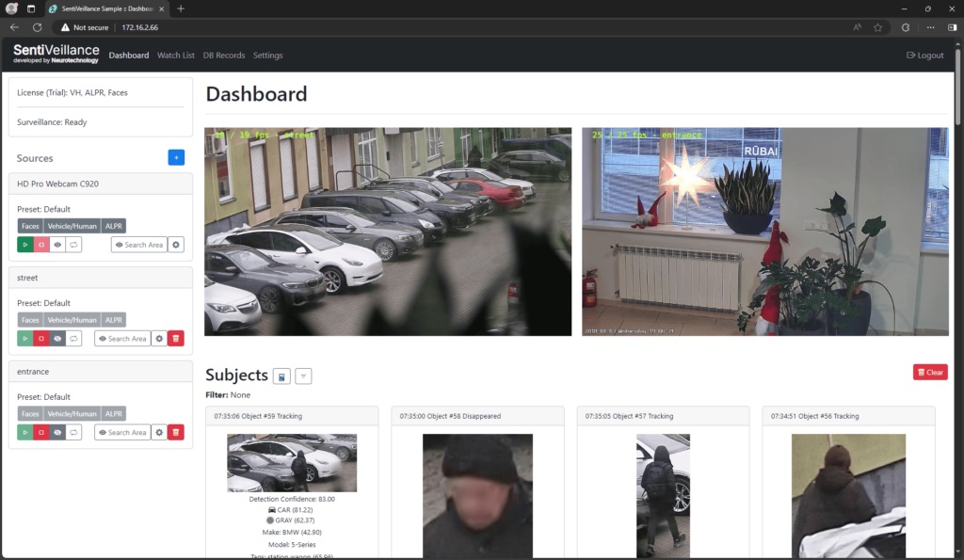Enable ALPR for HD Pro Webcam C920

(x=113, y=226)
